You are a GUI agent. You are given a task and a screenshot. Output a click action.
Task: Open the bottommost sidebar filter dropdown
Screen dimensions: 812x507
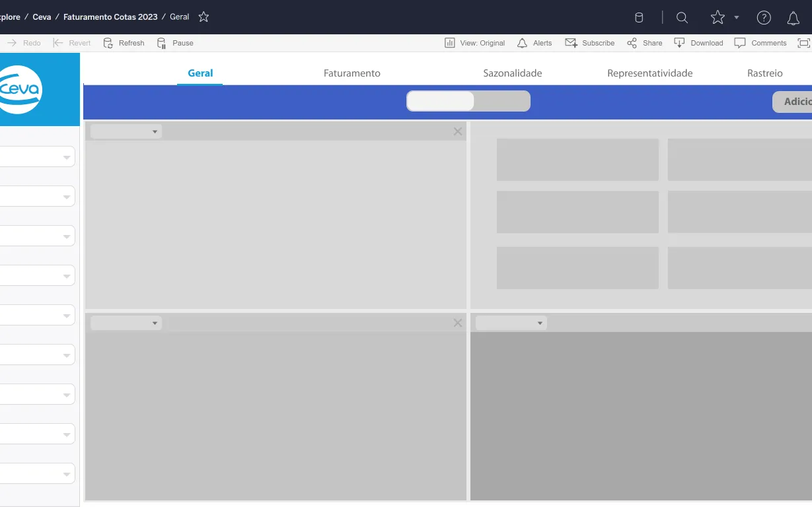pyautogui.click(x=37, y=473)
